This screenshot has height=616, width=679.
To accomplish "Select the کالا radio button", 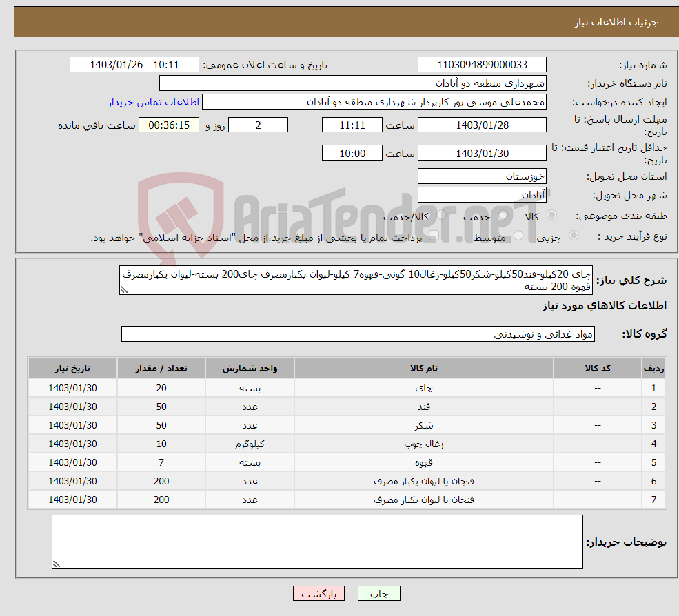I will click(x=551, y=215).
